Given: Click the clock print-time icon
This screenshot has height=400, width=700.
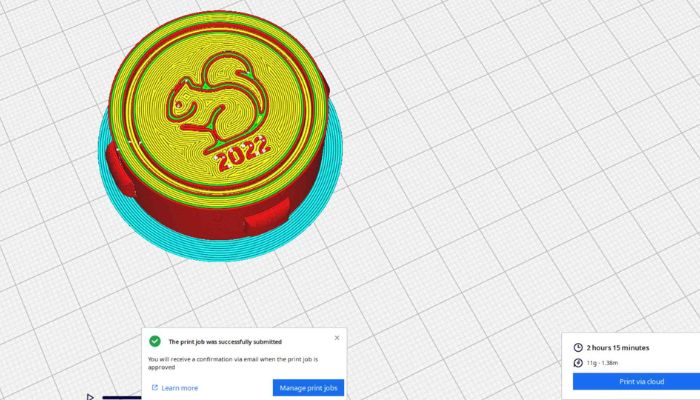Looking at the screenshot, I should [x=578, y=347].
